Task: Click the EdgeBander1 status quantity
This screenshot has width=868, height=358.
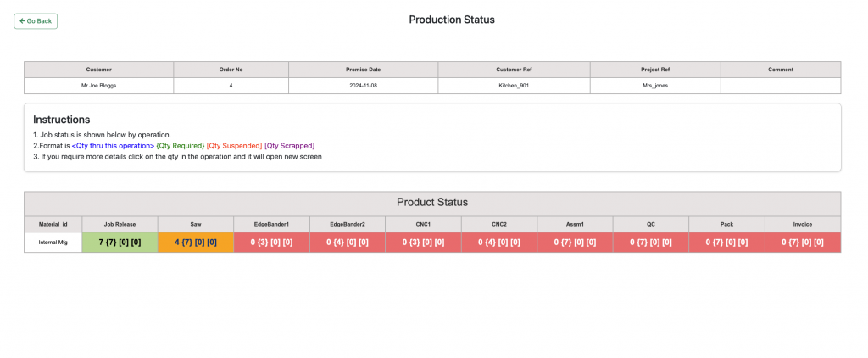Action: pyautogui.click(x=271, y=242)
